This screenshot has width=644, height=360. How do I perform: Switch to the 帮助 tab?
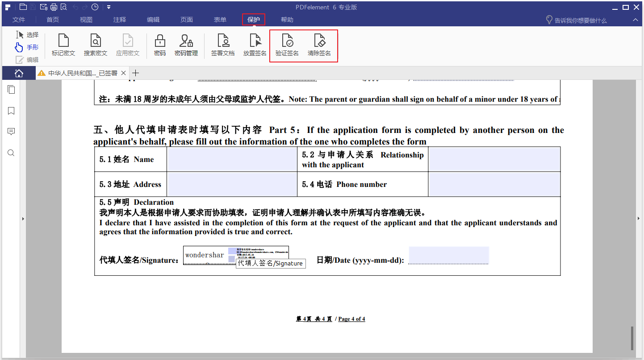tap(287, 20)
